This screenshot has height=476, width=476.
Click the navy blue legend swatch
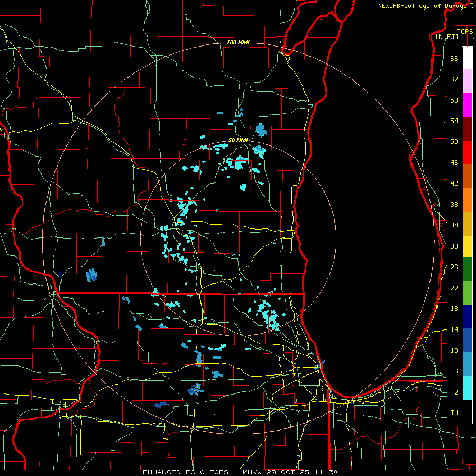[x=467, y=317]
